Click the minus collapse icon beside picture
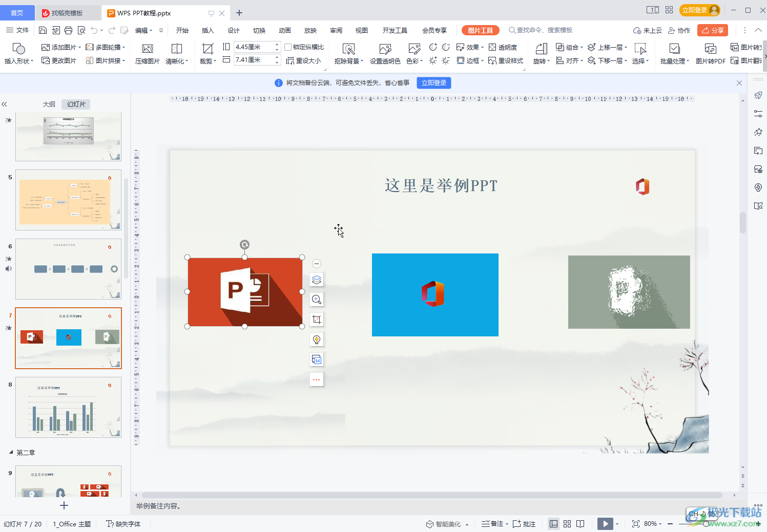Screen dimensions: 767x532 [317, 264]
